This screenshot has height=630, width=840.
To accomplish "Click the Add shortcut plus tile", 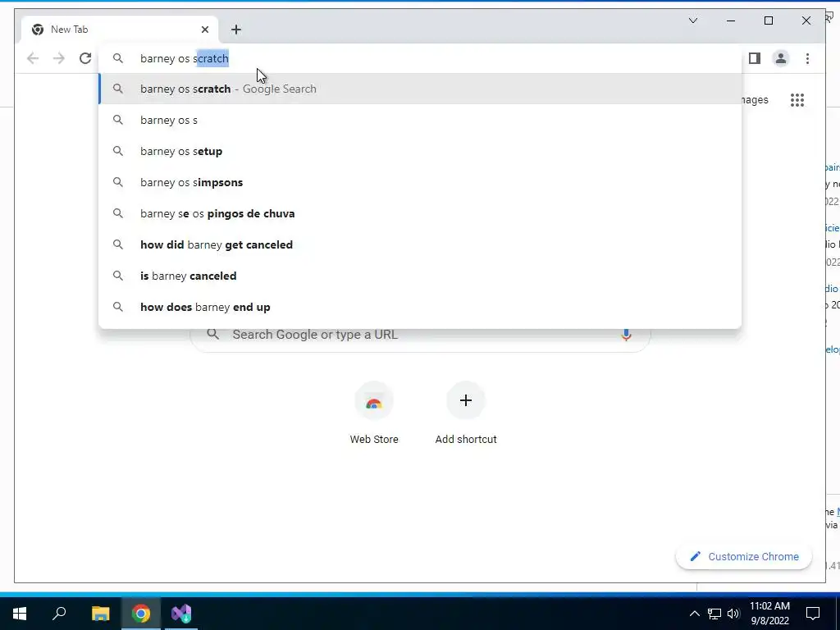I will [466, 413].
